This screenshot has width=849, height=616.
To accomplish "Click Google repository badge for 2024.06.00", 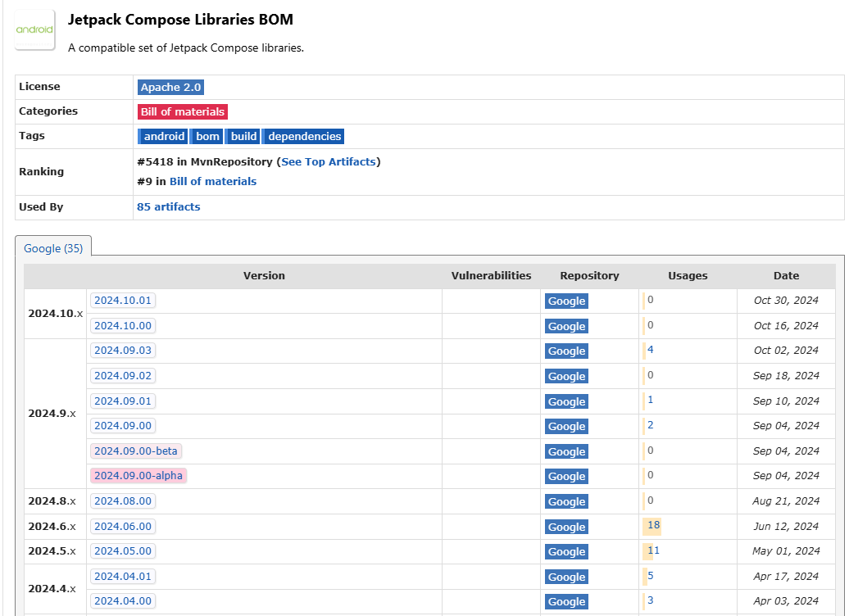I will (566, 527).
